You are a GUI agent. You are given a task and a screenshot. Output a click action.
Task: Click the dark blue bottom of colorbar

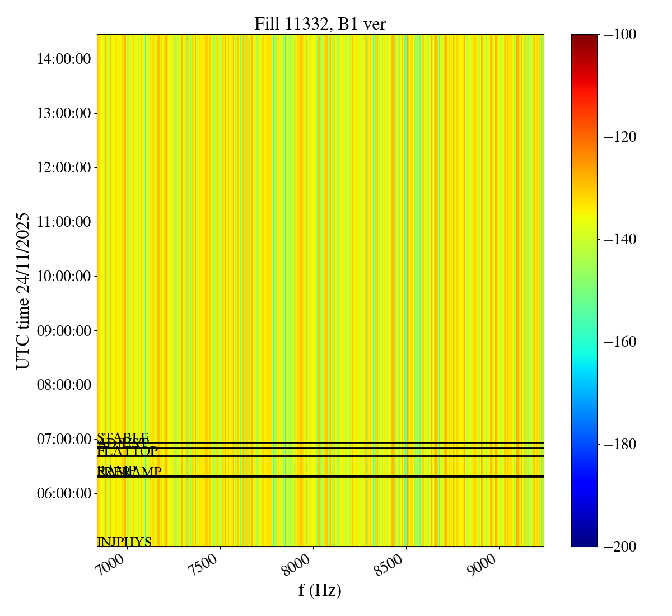(x=584, y=542)
